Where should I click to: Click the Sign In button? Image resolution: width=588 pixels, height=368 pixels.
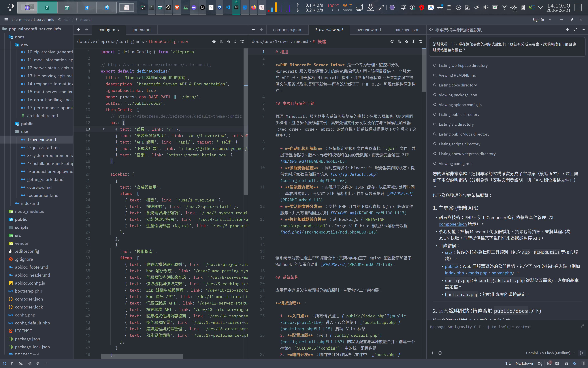coord(538,19)
